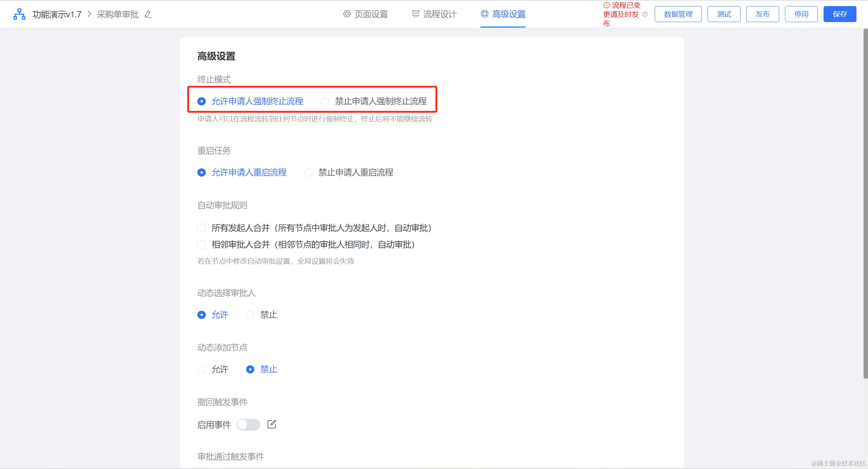
Task: Switch to the 流程设计 tab
Action: pos(434,14)
